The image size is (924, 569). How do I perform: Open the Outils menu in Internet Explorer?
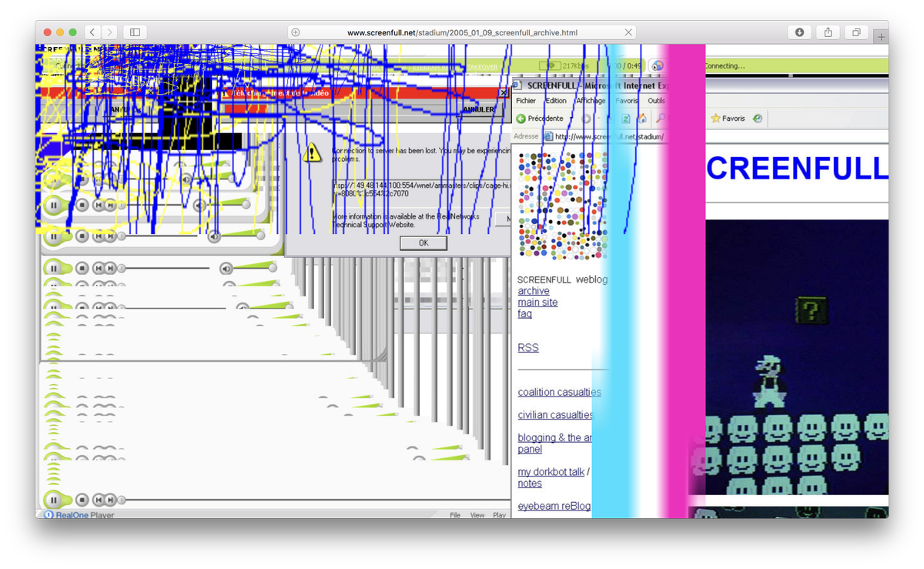click(x=656, y=101)
